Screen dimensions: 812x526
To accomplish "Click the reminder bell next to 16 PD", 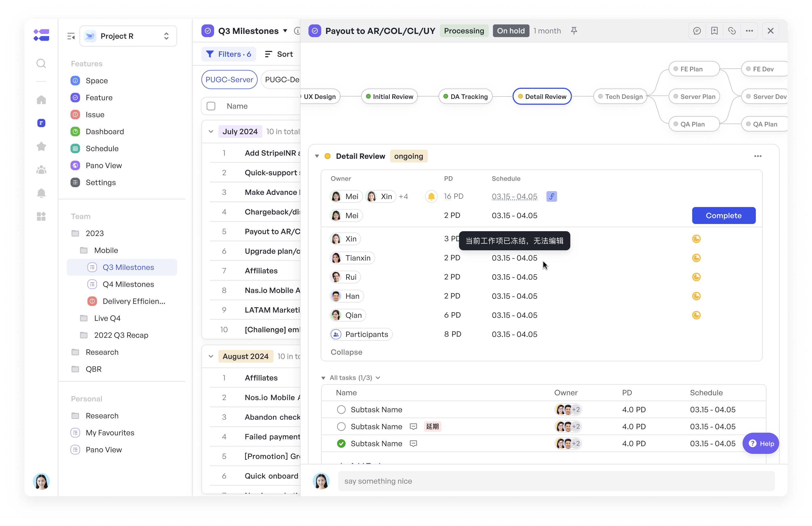I will 431,197.
